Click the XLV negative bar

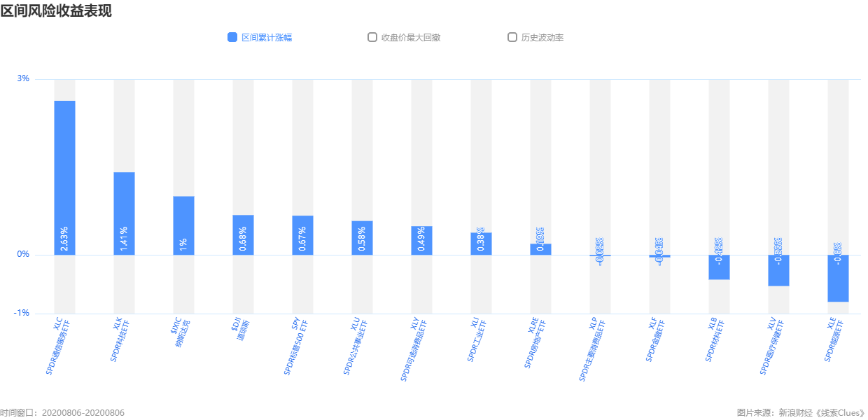pos(778,270)
